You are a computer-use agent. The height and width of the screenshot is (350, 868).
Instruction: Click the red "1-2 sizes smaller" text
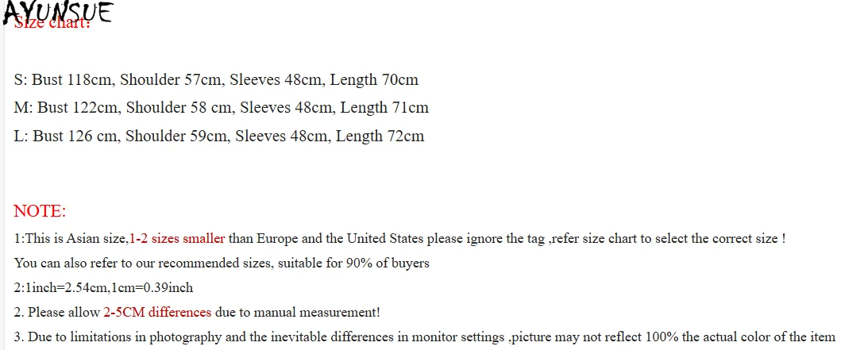coord(177,238)
